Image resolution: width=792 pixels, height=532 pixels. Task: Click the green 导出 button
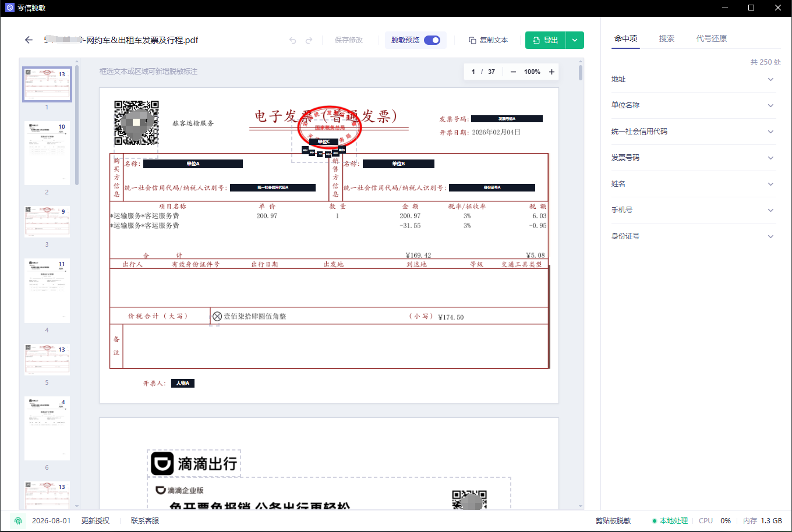[x=546, y=40]
